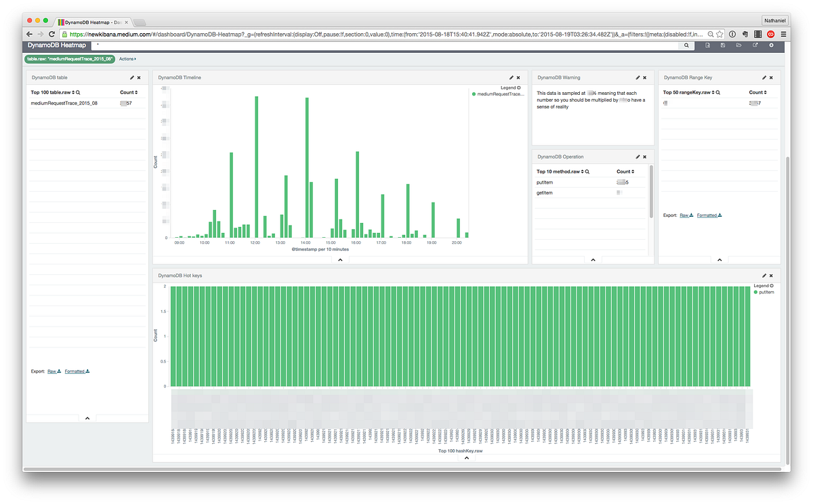Click the mediumRequestTrace_2015_08 table row
Viewport: 813px width, 504px height.
[86, 103]
